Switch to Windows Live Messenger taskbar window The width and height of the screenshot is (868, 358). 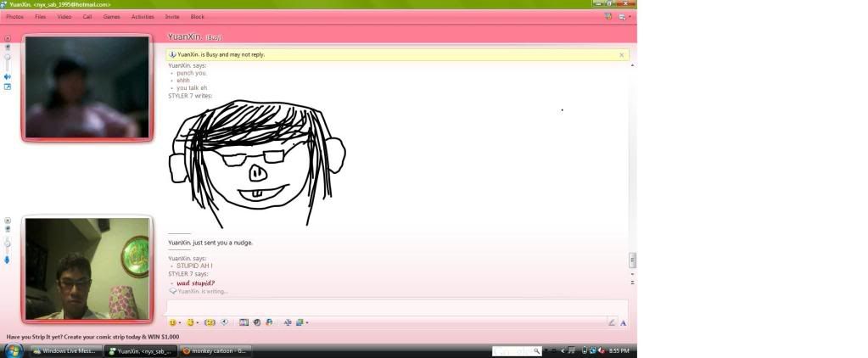click(x=66, y=351)
